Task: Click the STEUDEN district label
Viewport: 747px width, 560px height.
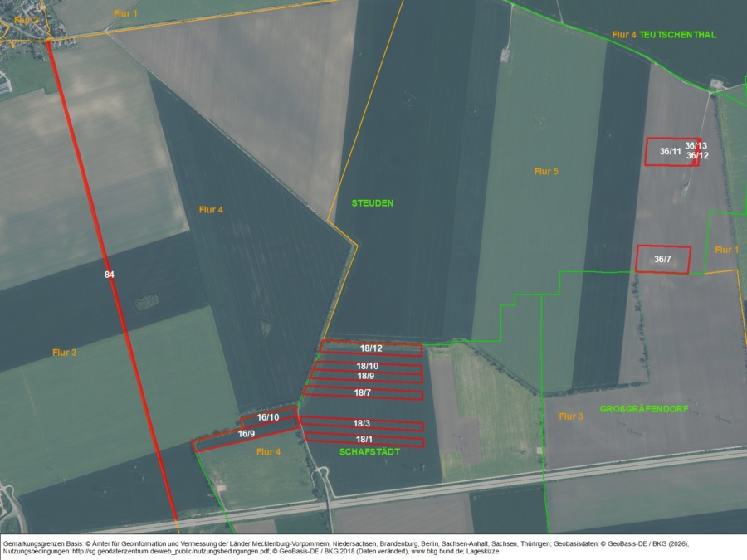Action: pos(372,203)
